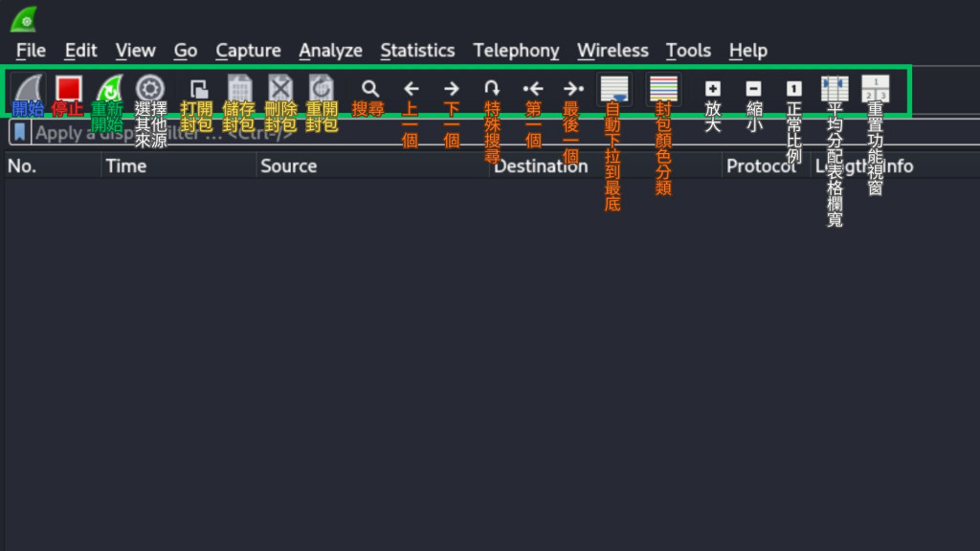Sort packets by Destination column header
Image resolution: width=980 pixels, height=551 pixels.
pos(605,166)
